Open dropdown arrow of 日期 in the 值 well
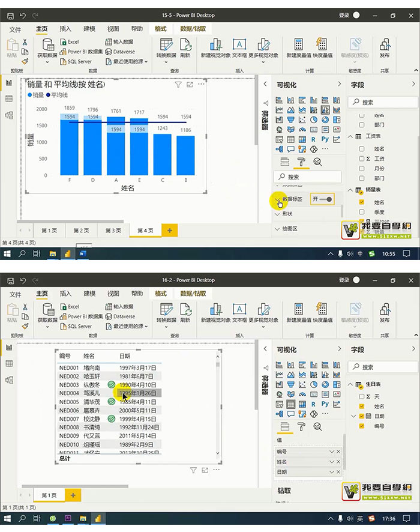 pyautogui.click(x=332, y=473)
